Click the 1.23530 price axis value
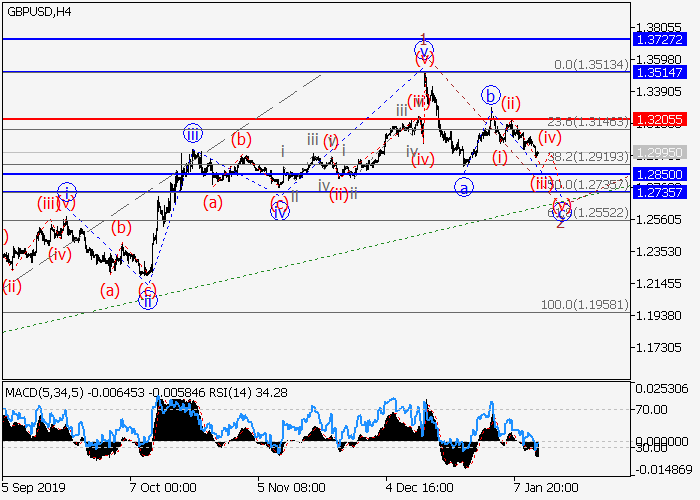The width and height of the screenshot is (700, 500). point(659,251)
